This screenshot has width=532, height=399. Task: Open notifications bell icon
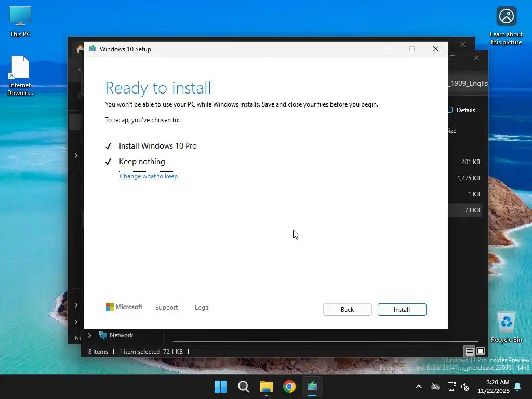(518, 387)
